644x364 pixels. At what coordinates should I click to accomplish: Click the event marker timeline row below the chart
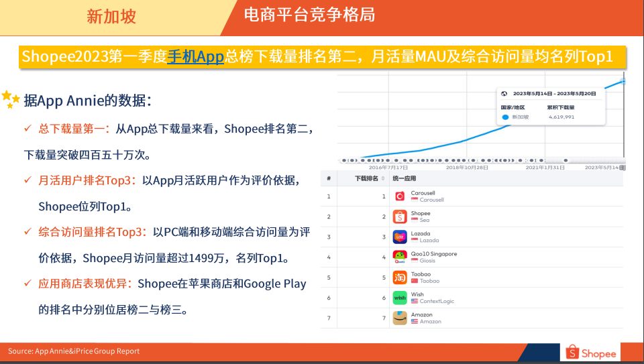482,160
